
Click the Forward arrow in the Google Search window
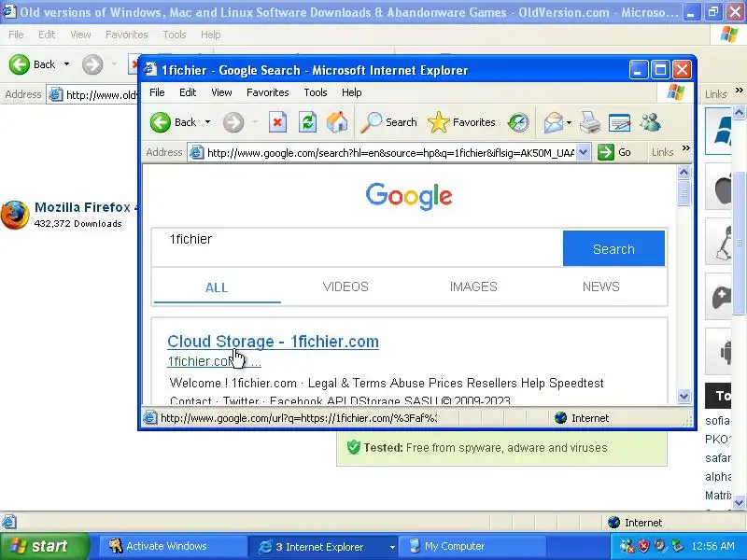233,122
